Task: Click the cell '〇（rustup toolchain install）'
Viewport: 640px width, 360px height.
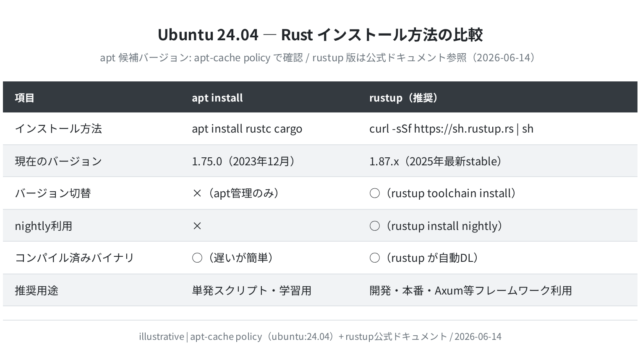Action: pos(442,193)
